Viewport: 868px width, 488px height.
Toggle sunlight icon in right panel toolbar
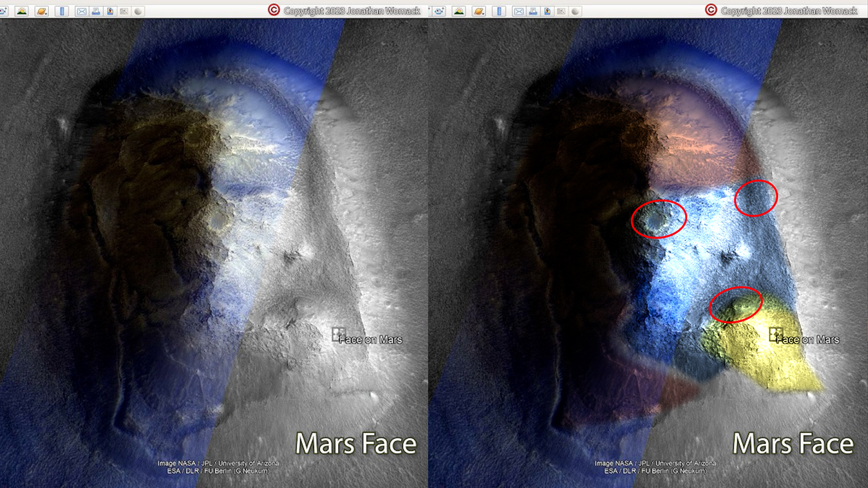(x=459, y=11)
